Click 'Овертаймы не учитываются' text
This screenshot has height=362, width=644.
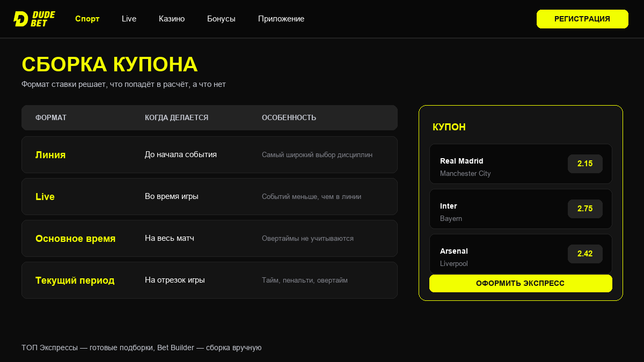click(x=308, y=239)
